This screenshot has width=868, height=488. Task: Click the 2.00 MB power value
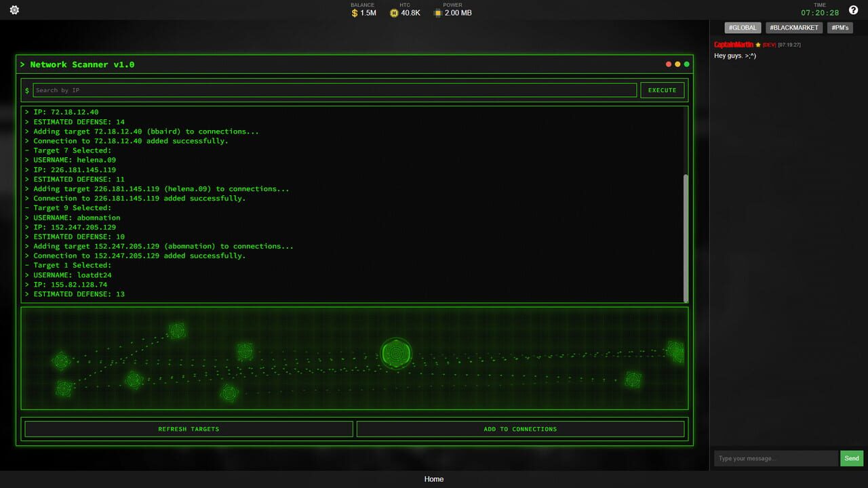pos(458,13)
